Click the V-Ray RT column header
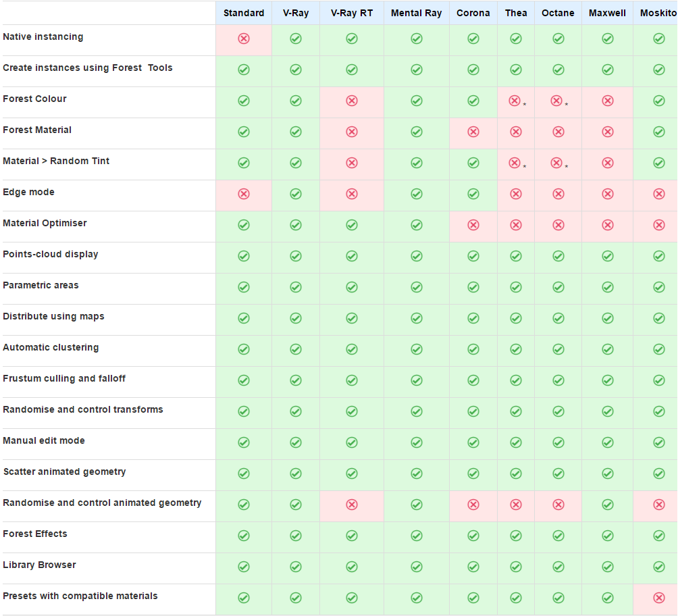Viewport: 678px width, 616px height. [x=352, y=13]
